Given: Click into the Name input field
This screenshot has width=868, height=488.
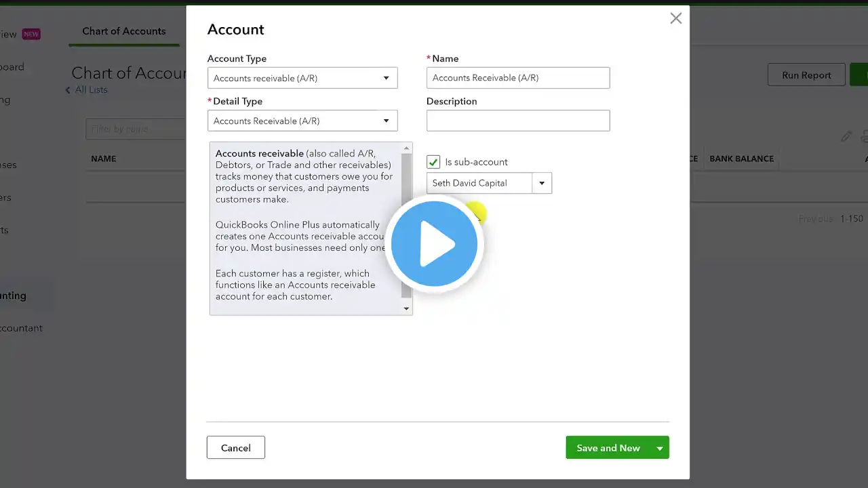Looking at the screenshot, I should [518, 78].
